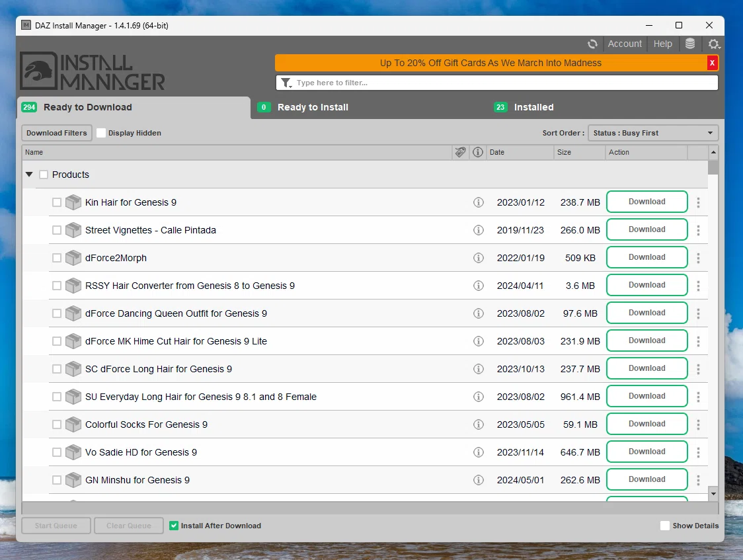The height and width of the screenshot is (560, 743).
Task: Show info for SC dForce Long Hair
Action: pyautogui.click(x=479, y=369)
